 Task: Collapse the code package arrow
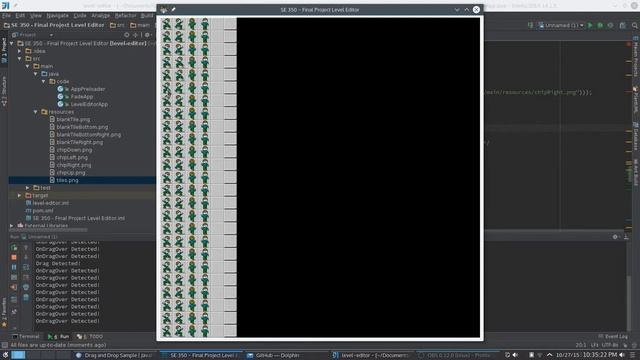pos(44,82)
